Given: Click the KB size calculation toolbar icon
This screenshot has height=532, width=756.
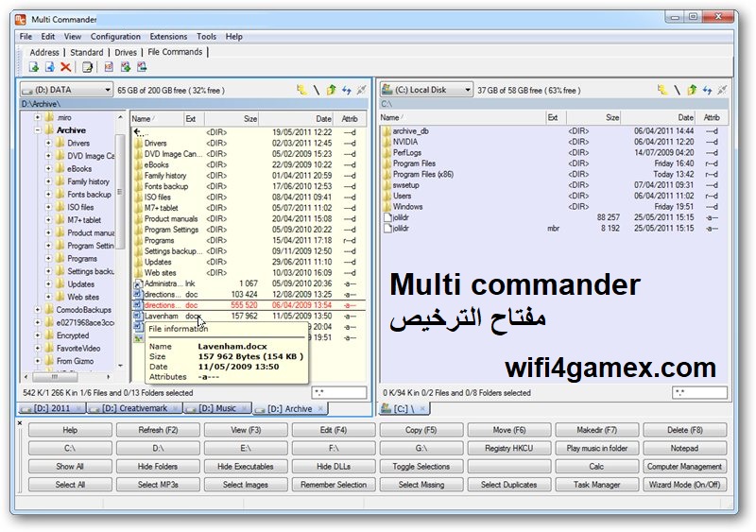Looking at the screenshot, I should pos(109,67).
